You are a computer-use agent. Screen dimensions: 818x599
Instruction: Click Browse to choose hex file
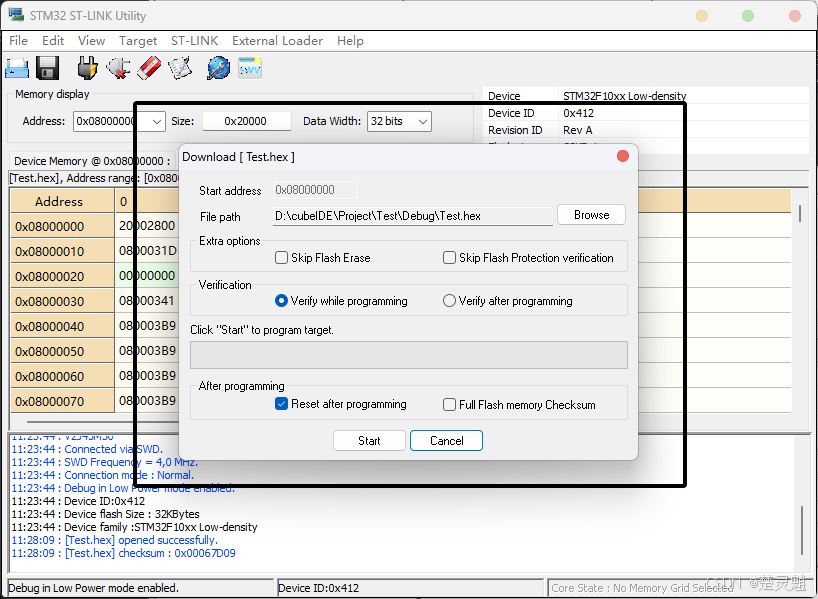[x=592, y=215]
